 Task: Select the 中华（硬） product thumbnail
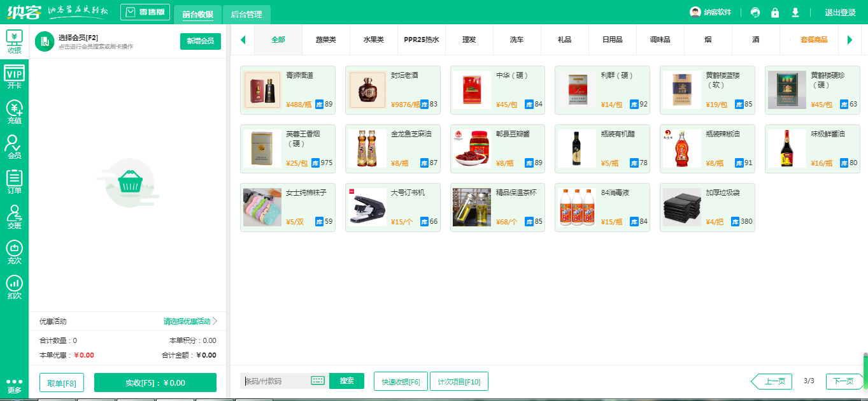tap(472, 90)
